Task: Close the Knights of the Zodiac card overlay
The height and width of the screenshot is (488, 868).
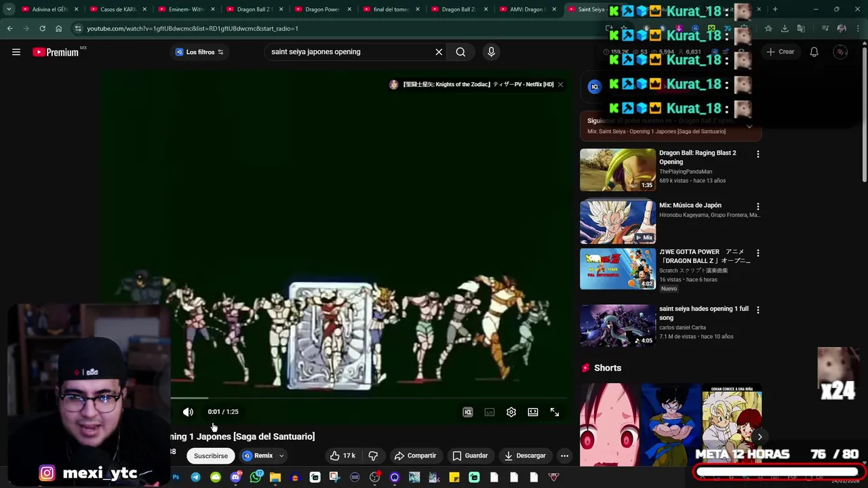Action: pos(561,85)
